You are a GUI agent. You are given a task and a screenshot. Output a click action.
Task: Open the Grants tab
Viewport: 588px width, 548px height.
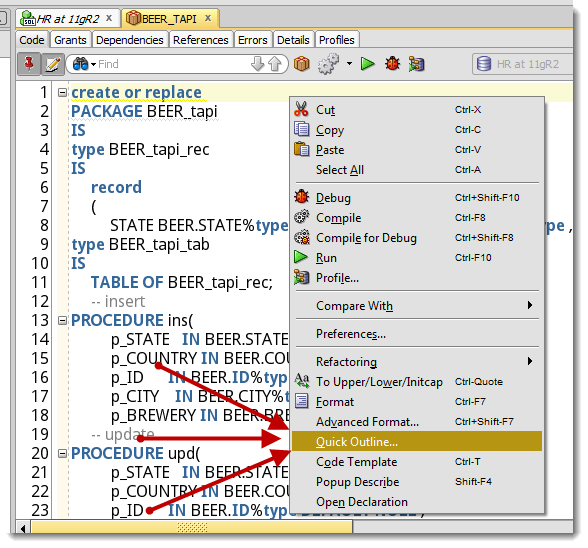[x=70, y=40]
